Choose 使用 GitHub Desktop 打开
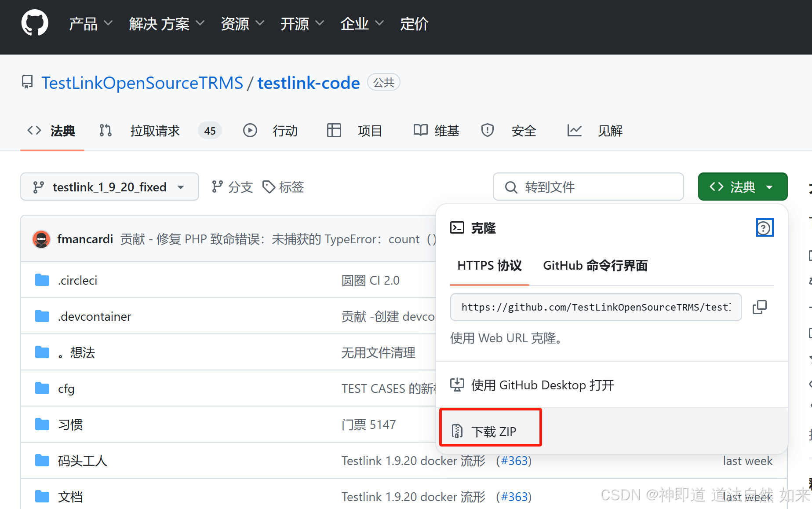This screenshot has width=812, height=509. pyautogui.click(x=612, y=385)
